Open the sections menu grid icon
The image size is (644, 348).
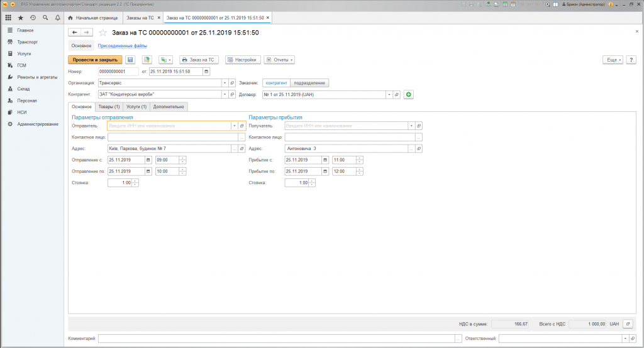tap(8, 18)
